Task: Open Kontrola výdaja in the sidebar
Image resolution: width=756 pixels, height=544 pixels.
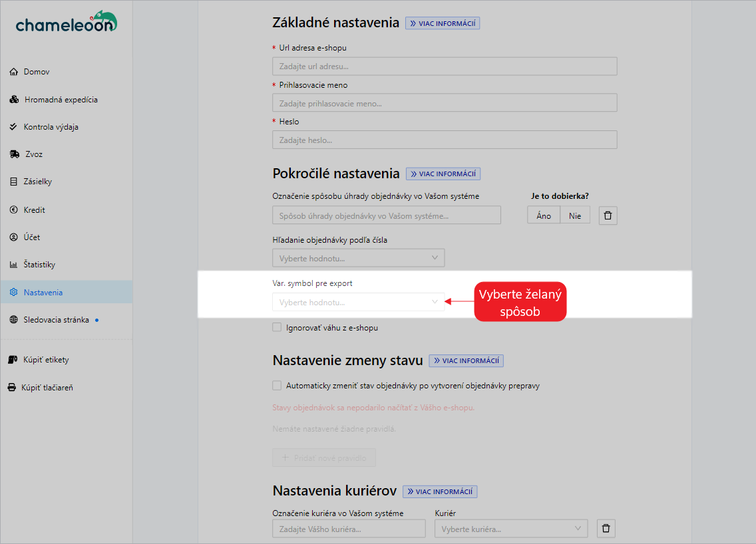Action: click(15, 126)
